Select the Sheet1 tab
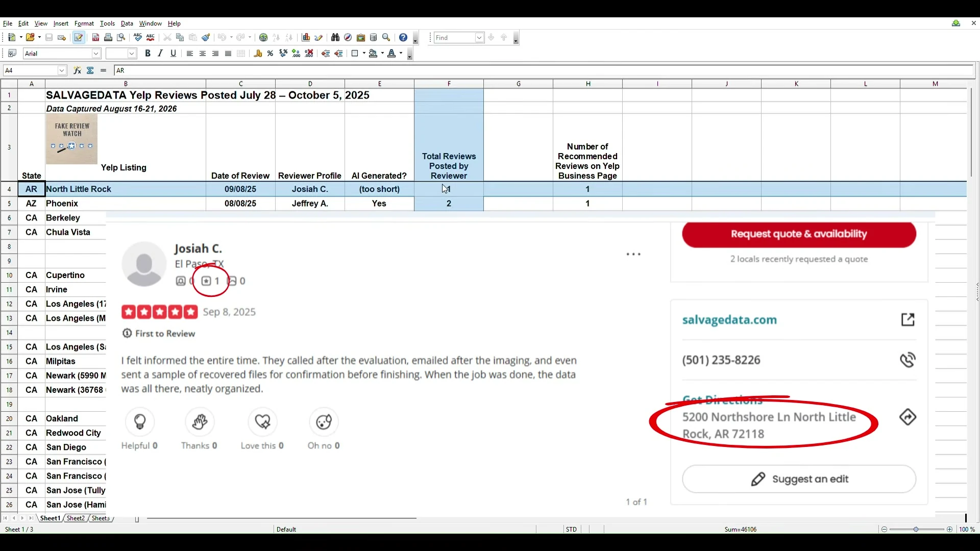The height and width of the screenshot is (551, 980). [x=50, y=518]
